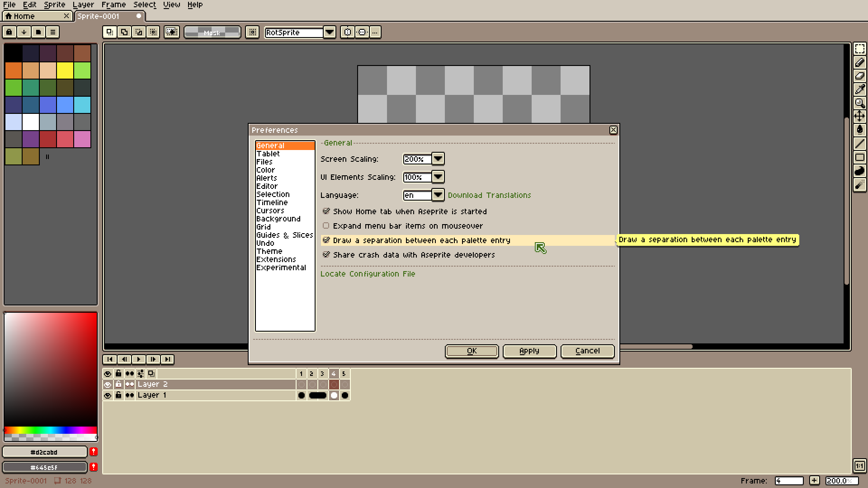Select Theme in preferences list
The width and height of the screenshot is (868, 488).
pyautogui.click(x=269, y=251)
